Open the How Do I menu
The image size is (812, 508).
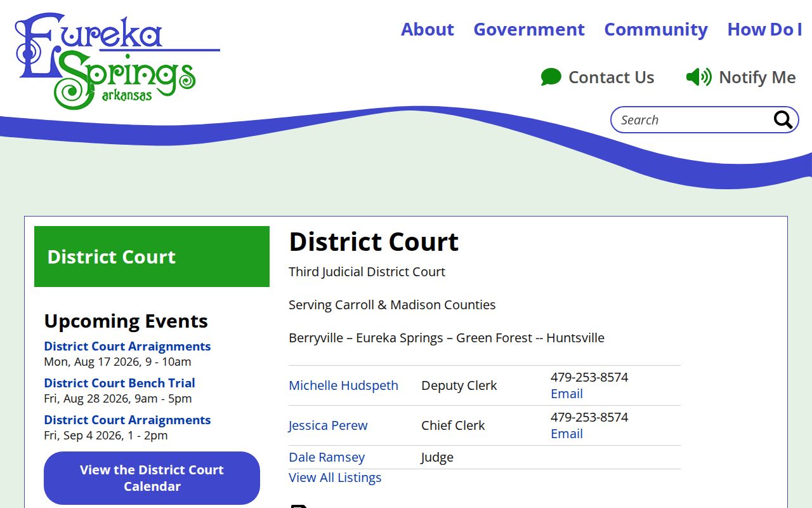pyautogui.click(x=764, y=29)
